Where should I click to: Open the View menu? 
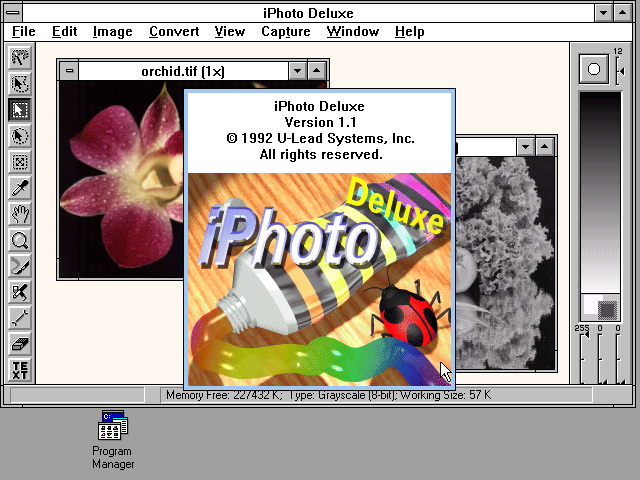(230, 31)
